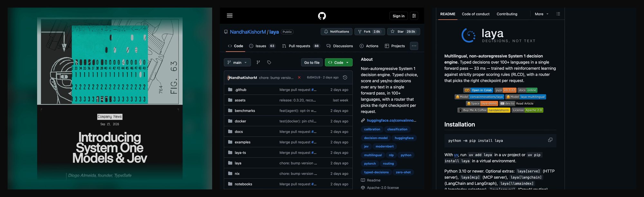Open the .github folder
The width and height of the screenshot is (644, 197).
click(x=241, y=90)
